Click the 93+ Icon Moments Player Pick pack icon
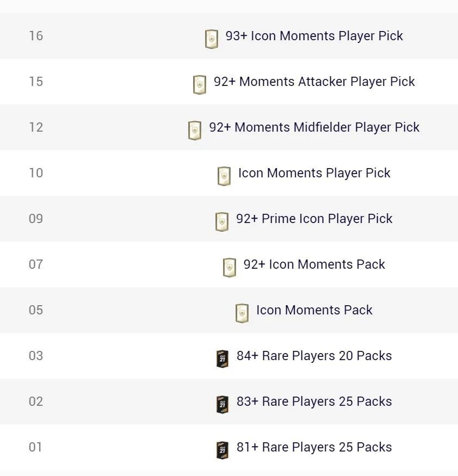The image size is (458, 476). 212,39
